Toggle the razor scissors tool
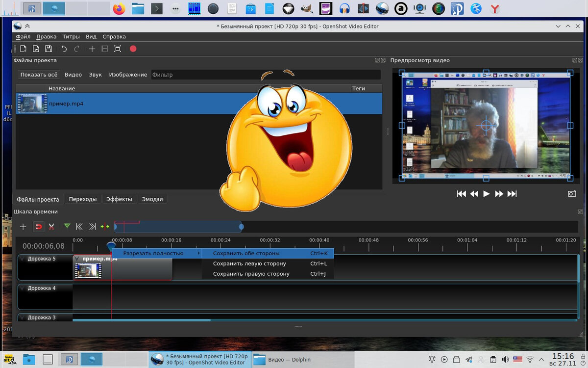Screen dimensions: 588x368 click(51, 227)
